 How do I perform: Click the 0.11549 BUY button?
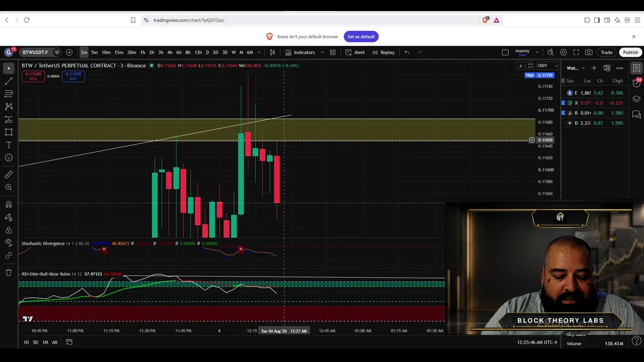(73, 76)
